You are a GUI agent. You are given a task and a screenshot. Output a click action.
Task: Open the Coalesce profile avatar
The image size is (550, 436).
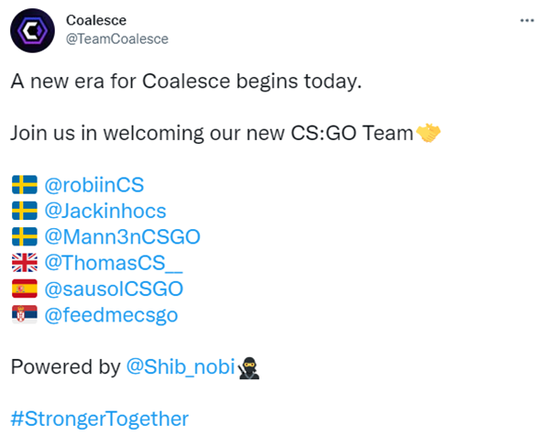[x=33, y=31]
